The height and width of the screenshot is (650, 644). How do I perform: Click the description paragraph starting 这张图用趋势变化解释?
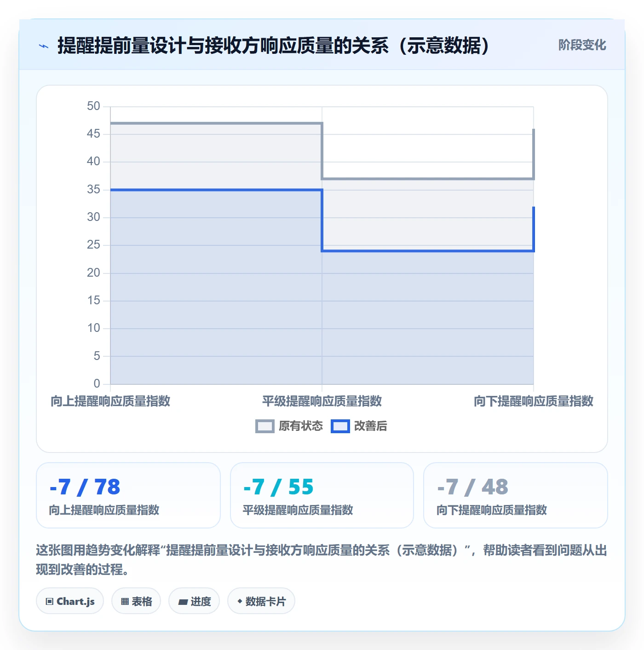pos(322,560)
